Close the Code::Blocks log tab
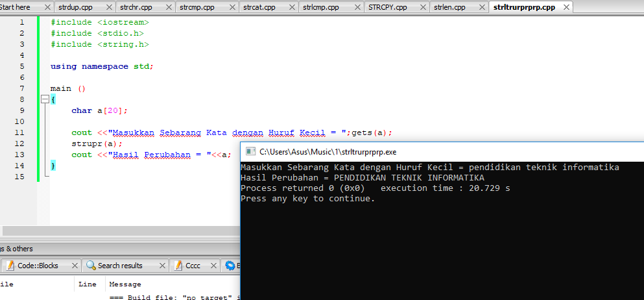Viewport: 644px width, 300px height. [x=75, y=266]
